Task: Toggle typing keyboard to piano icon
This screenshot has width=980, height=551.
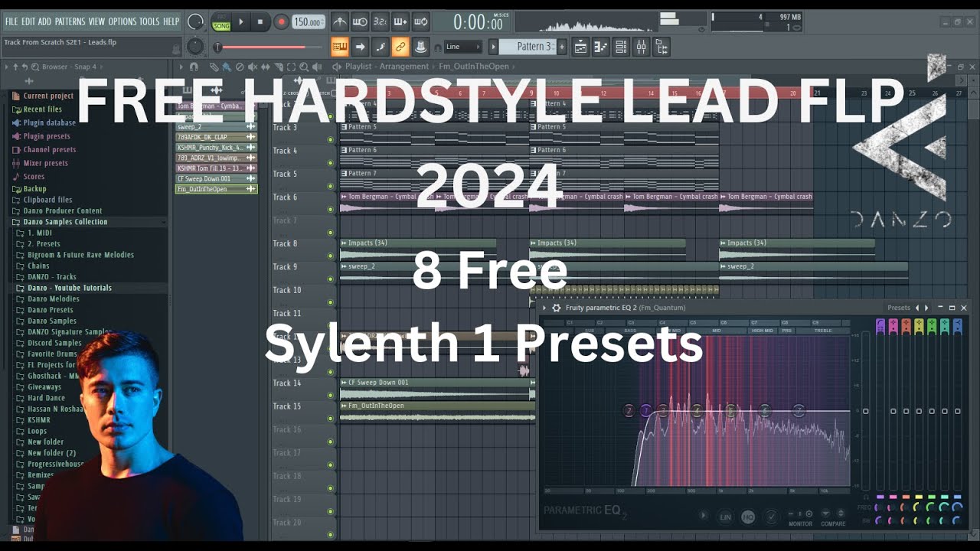Action: 340,47
